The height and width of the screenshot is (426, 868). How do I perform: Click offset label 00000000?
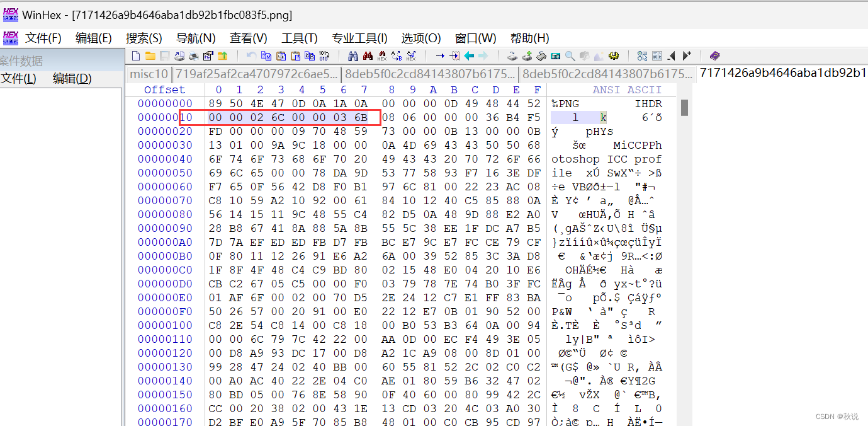165,103
